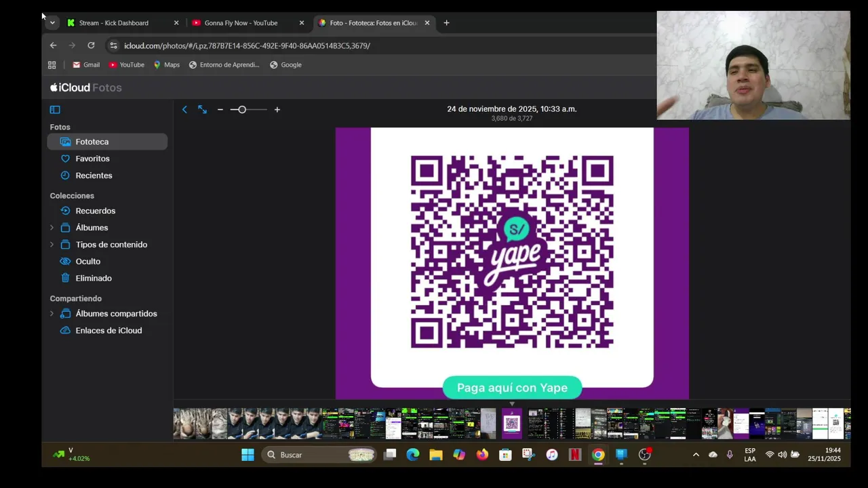Click the iCloud Fotos logo
The height and width of the screenshot is (488, 868).
(x=85, y=87)
